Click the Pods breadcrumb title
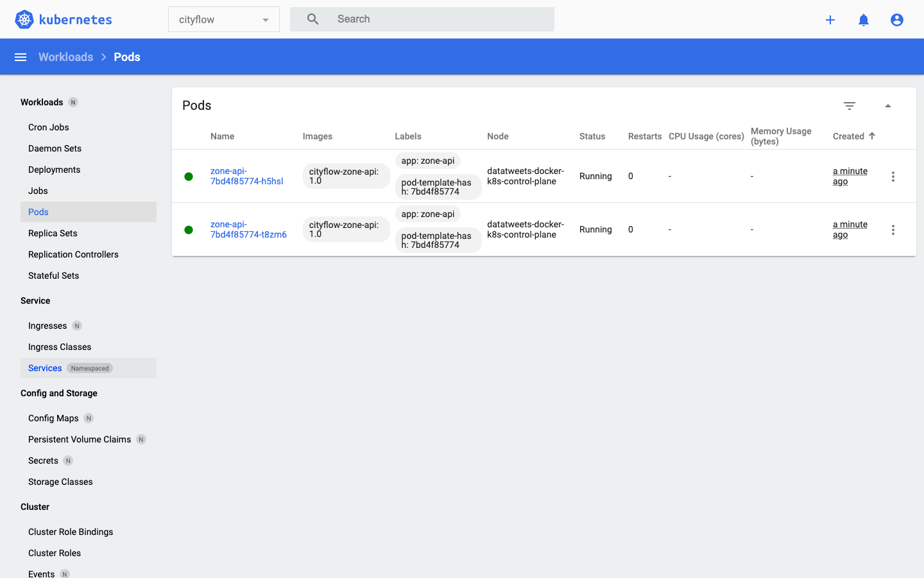 click(127, 57)
